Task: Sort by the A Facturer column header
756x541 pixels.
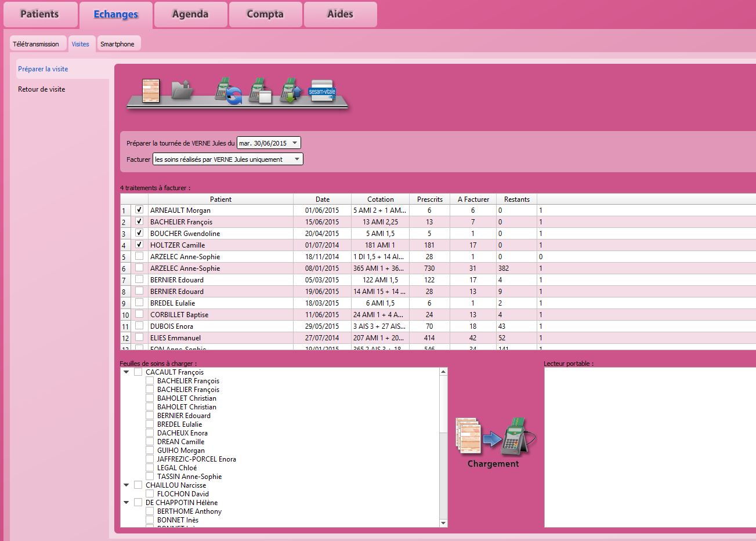Action: click(x=473, y=199)
